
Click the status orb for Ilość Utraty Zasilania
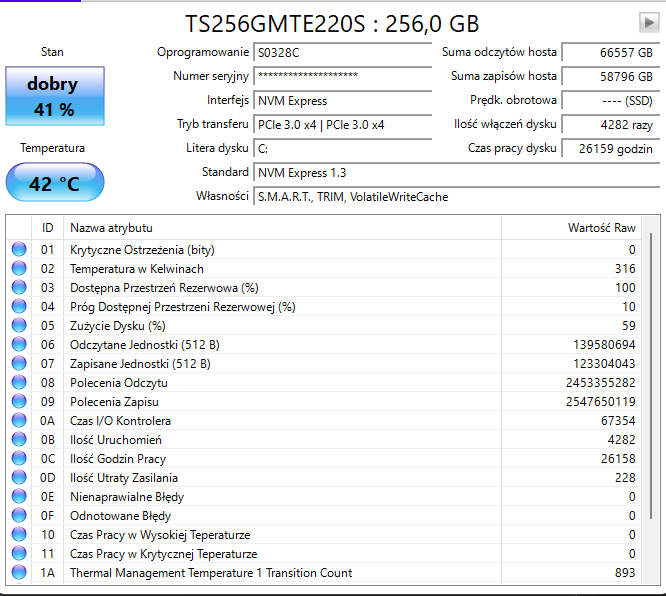[19, 478]
